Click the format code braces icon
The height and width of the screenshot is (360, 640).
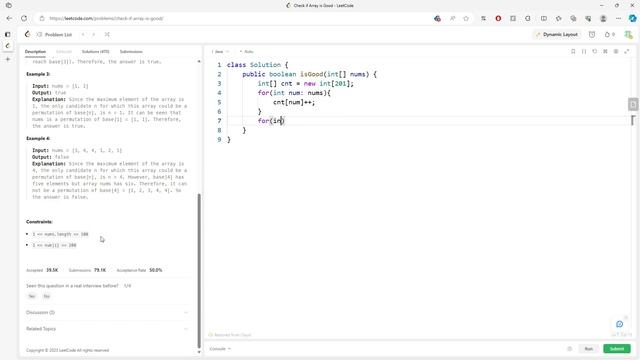pyautogui.click(x=584, y=51)
